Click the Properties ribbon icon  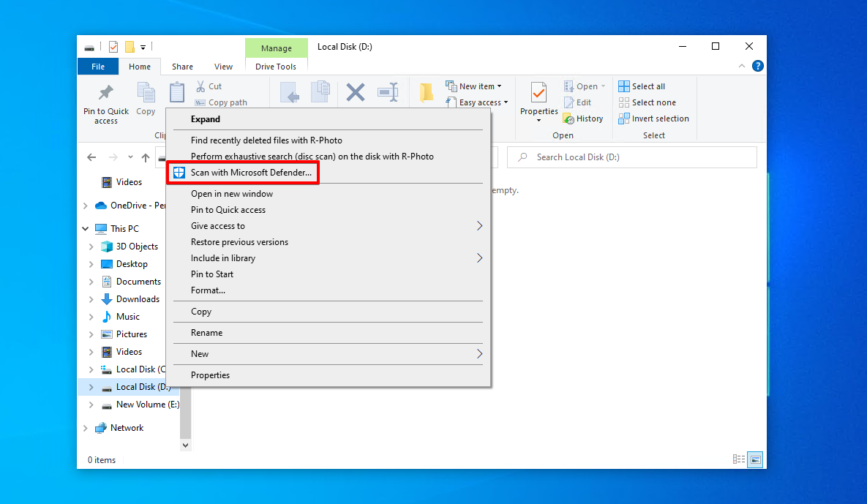click(538, 94)
